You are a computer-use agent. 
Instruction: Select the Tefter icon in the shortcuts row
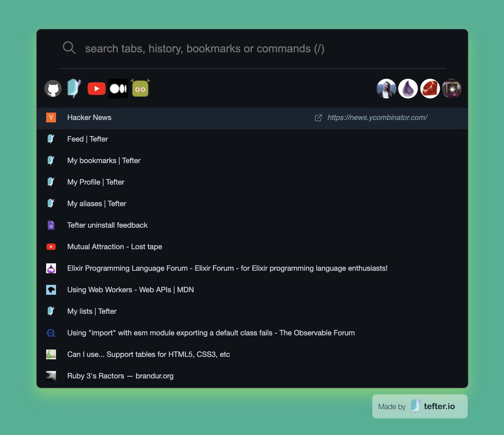[74, 88]
